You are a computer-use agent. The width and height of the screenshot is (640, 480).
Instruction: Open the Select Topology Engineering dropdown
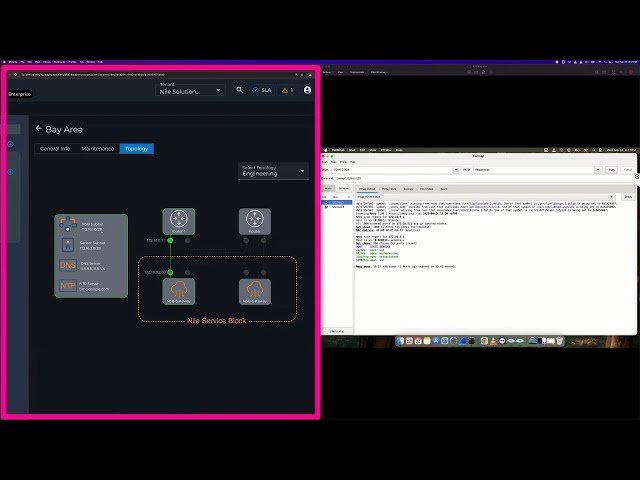(273, 171)
